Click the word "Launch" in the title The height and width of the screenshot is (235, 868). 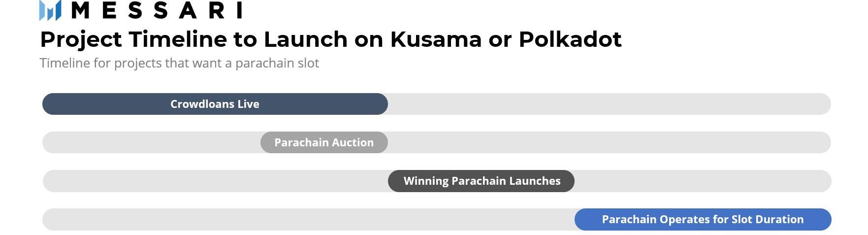click(305, 39)
